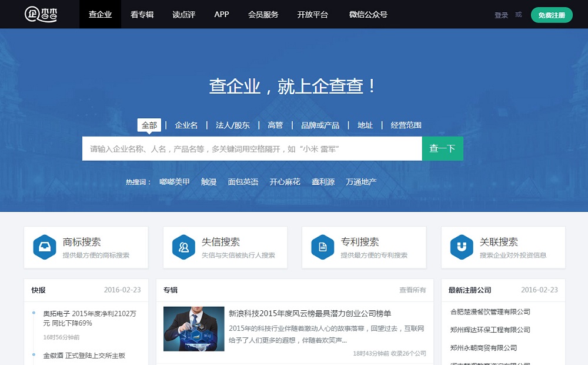Click hot search term 鑫利源
Screen dimensions: 588x365
[323, 182]
